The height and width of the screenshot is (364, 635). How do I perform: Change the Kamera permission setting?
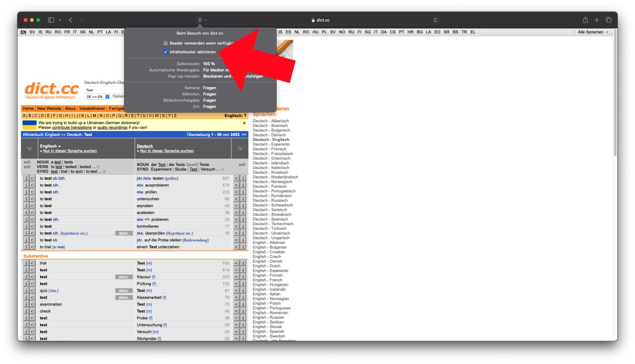coord(210,88)
